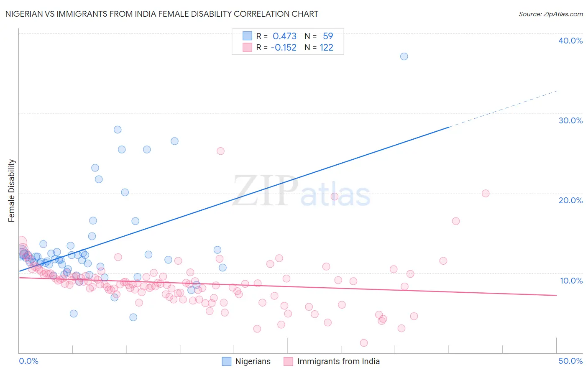Click the Source: ZipAtlas.com attribution text
This screenshot has height=373, width=588.
click(551, 14)
